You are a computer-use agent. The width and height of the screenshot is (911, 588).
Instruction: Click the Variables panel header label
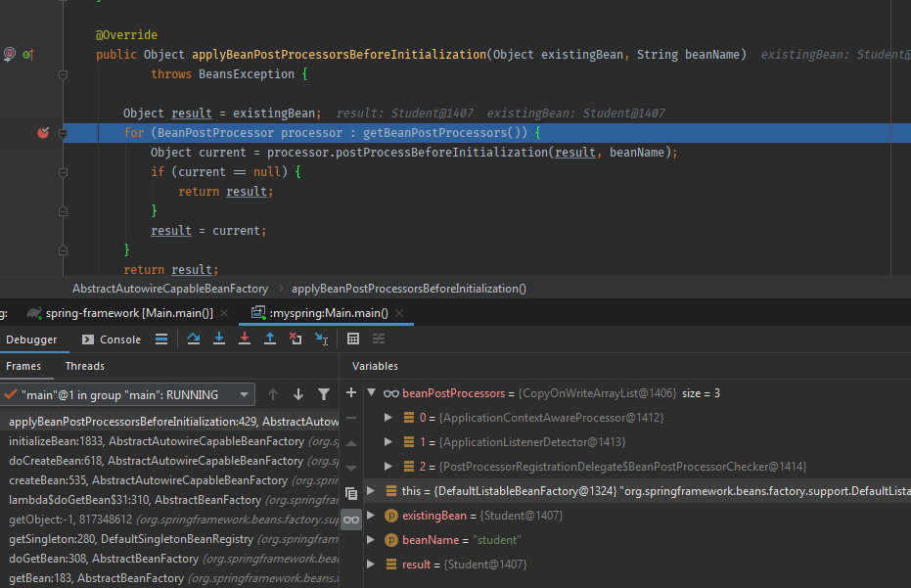pyautogui.click(x=375, y=366)
